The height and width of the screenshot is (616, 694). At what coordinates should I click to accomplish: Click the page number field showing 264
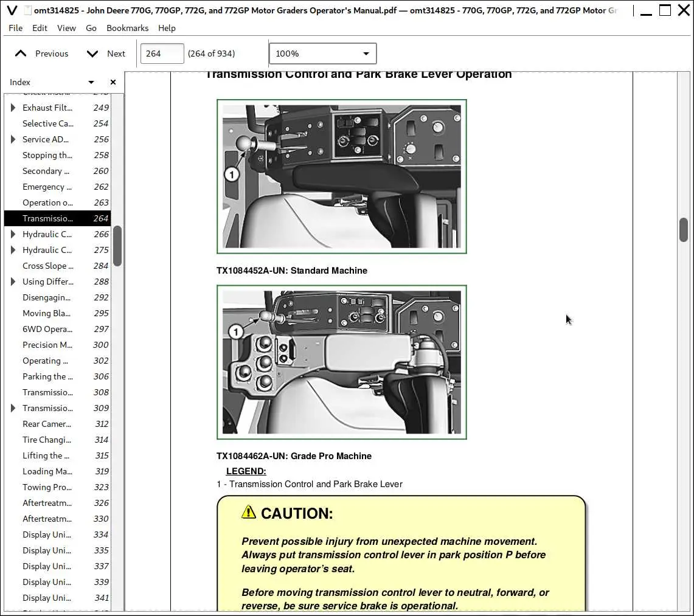tap(162, 54)
